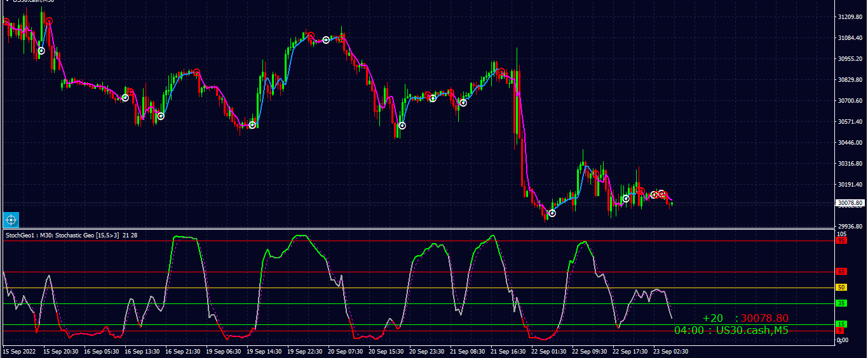
Task: Click the 30700.60 price on the axis
Action: [850, 101]
